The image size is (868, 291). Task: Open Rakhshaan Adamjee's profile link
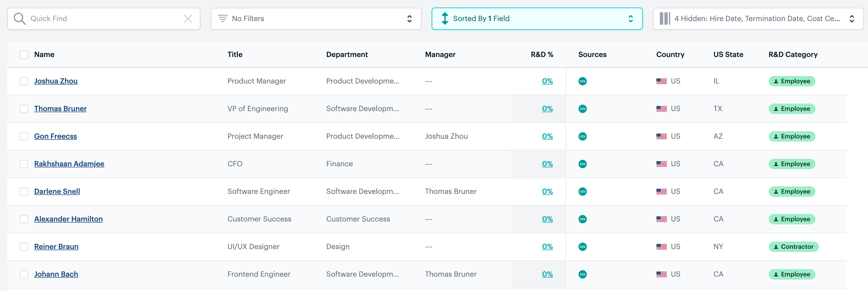click(x=69, y=164)
